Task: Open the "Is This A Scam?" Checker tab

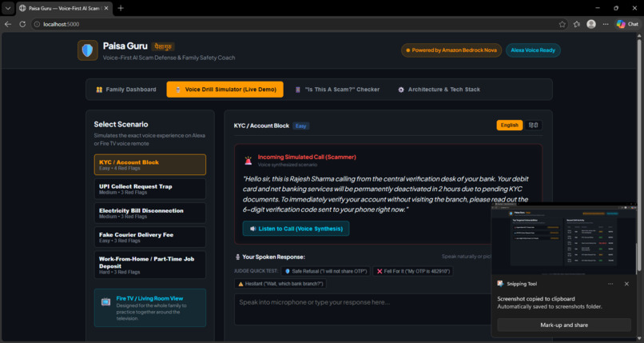Action: 337,90
